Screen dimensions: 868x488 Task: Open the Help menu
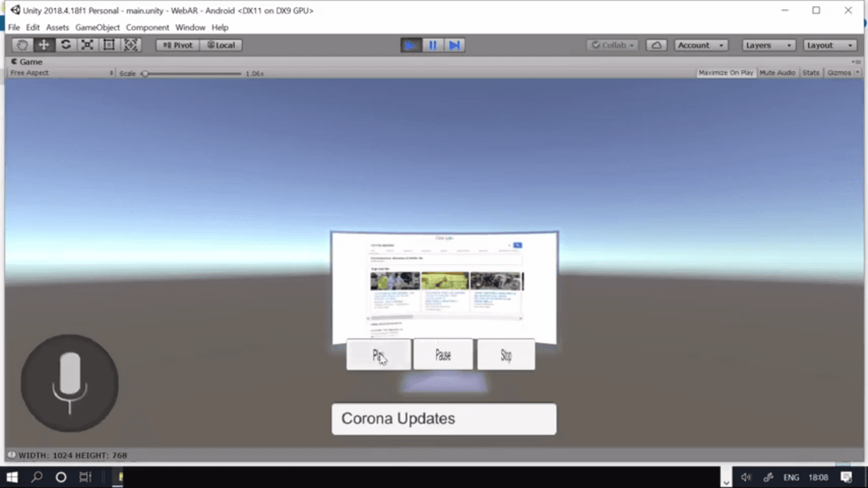tap(220, 27)
